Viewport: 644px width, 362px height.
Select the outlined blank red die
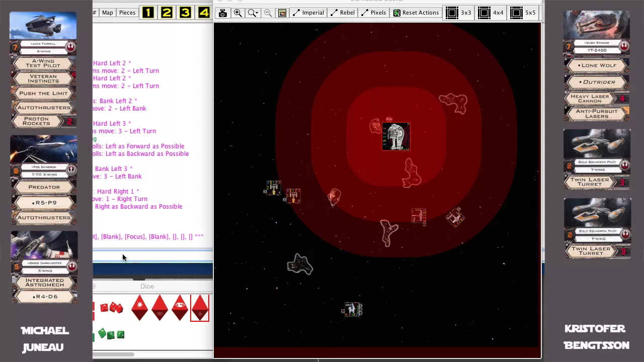tap(200, 308)
